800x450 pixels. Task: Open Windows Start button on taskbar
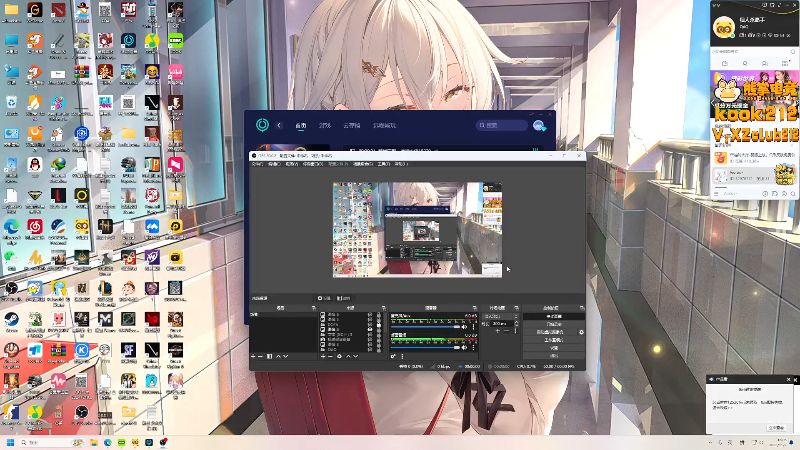tap(10, 442)
